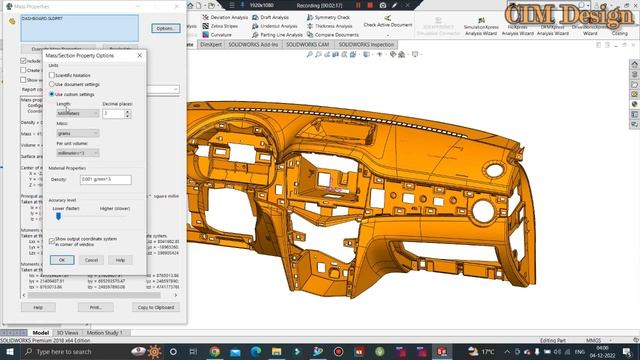Activate Zebra Stripes display
The height and width of the screenshot is (360, 640).
220,26
